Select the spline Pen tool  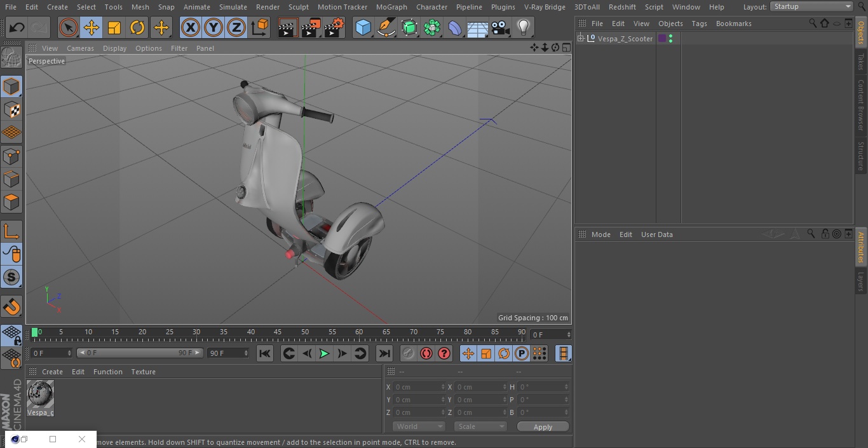coord(386,27)
